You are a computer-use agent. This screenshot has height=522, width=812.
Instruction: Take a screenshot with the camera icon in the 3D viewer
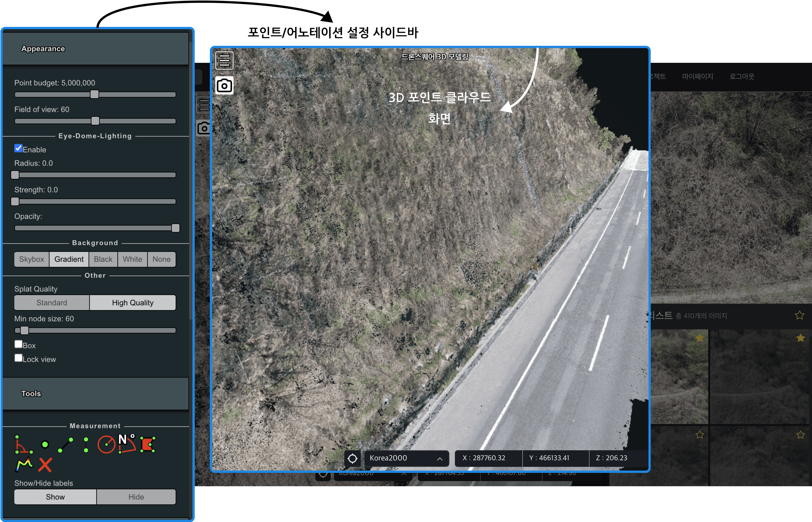pos(224,85)
